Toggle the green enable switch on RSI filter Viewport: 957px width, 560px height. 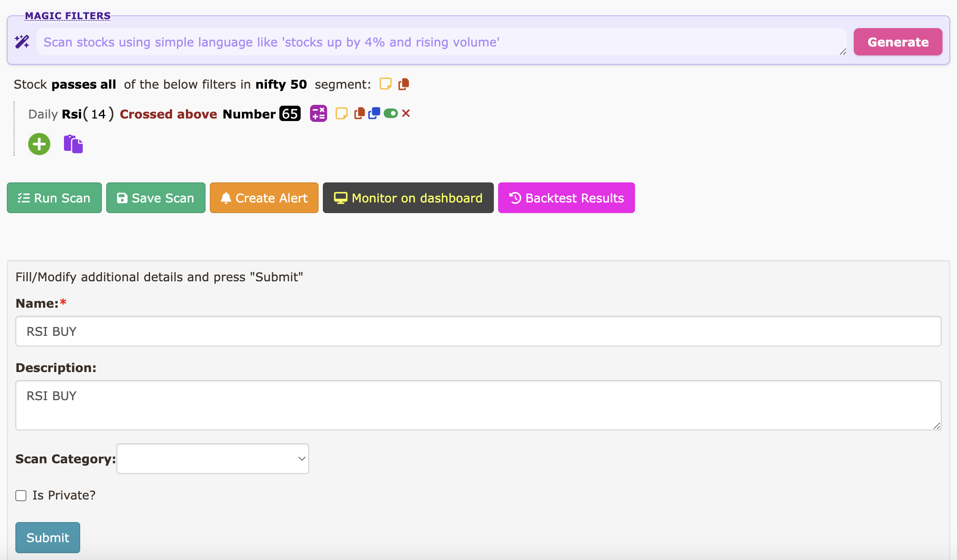pyautogui.click(x=391, y=113)
